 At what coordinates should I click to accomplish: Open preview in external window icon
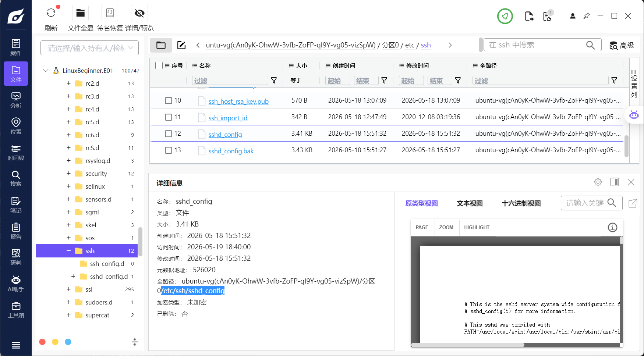point(633,203)
